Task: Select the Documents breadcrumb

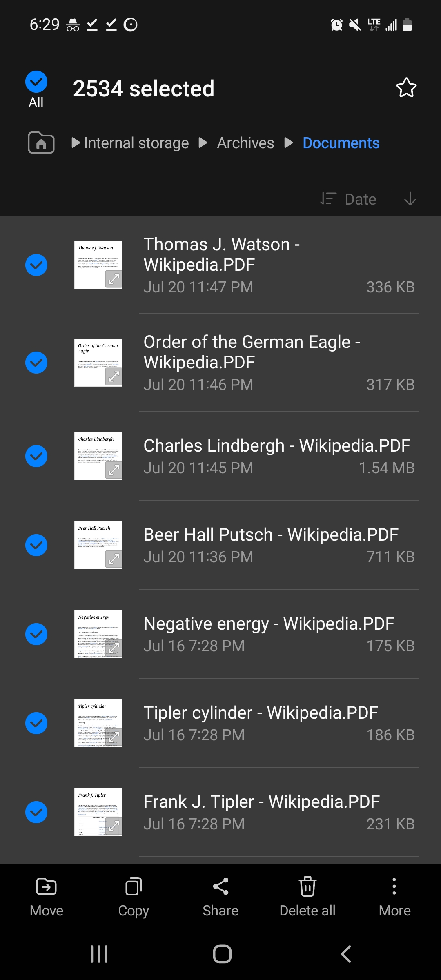Action: point(341,143)
